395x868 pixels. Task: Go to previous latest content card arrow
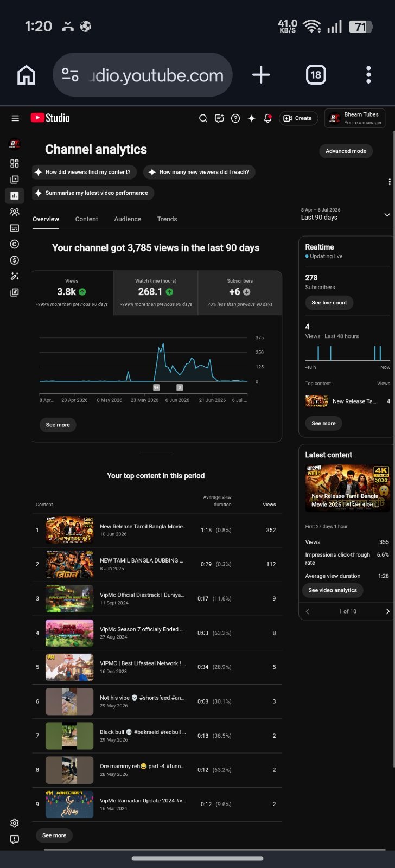tap(308, 611)
